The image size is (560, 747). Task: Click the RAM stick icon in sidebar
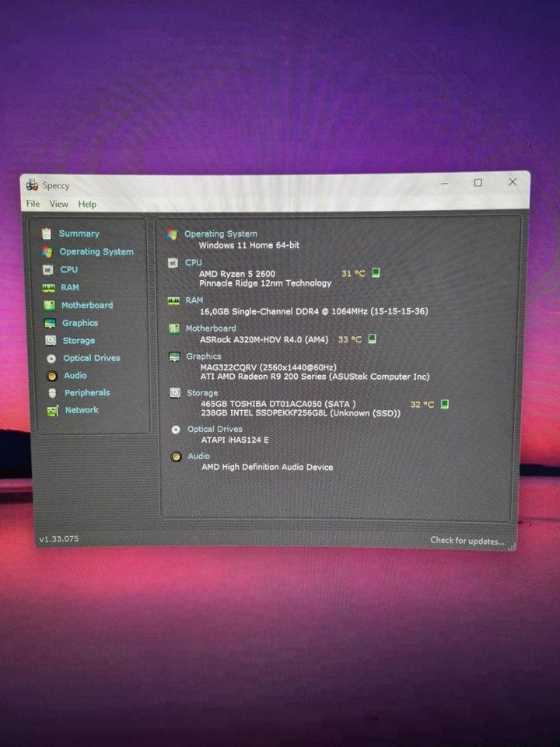(x=48, y=288)
